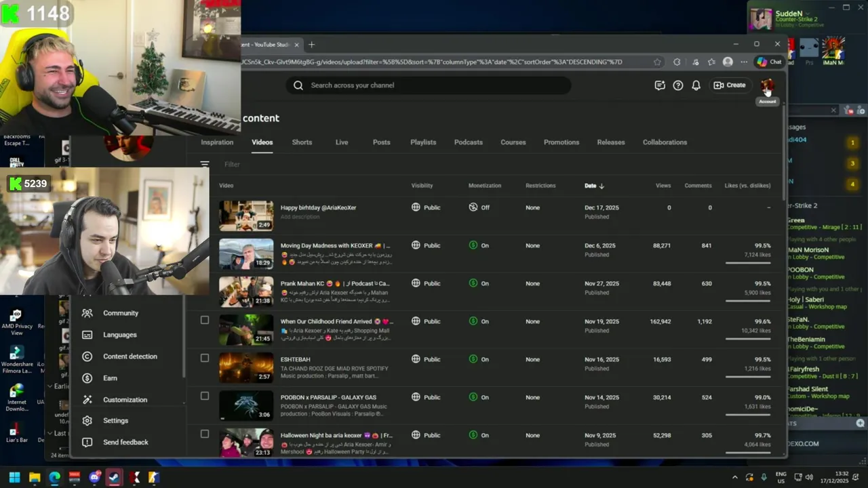Open the Liar's Bar desktop shortcut
The width and height of the screenshot is (868, 488).
click(x=16, y=433)
